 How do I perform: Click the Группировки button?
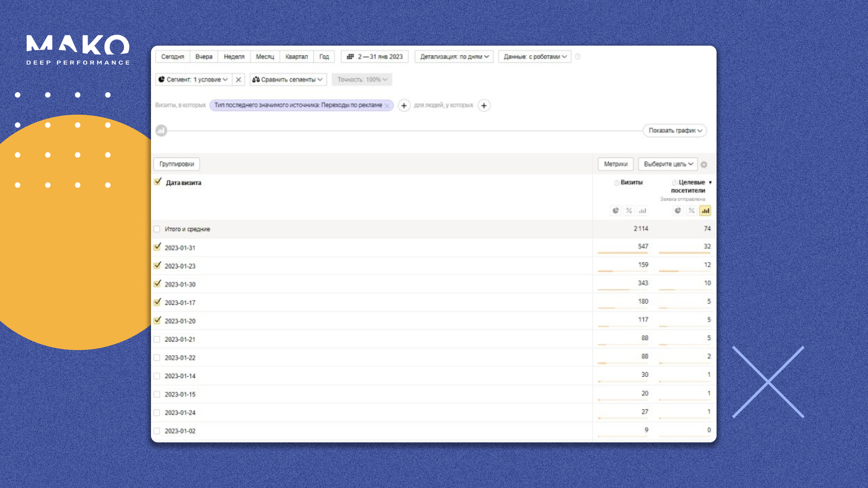[x=177, y=164]
